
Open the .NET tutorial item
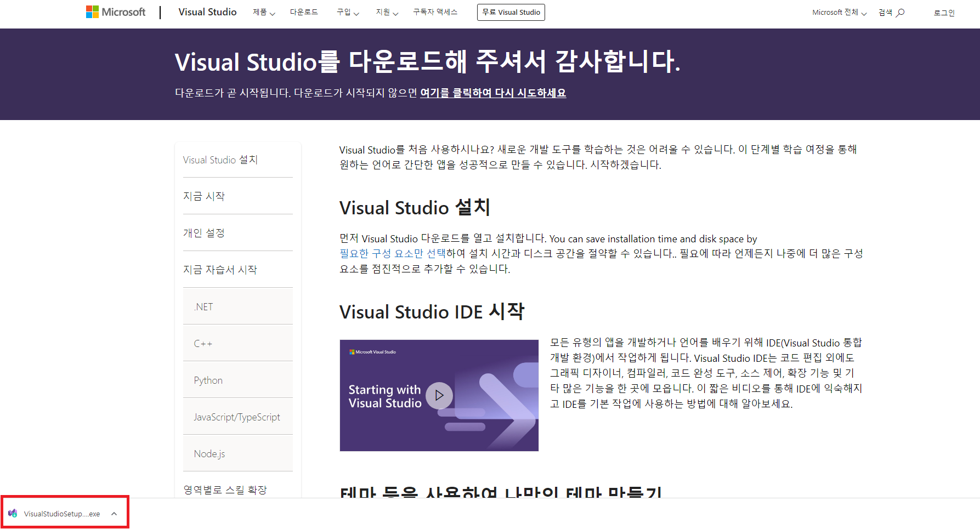(x=237, y=306)
